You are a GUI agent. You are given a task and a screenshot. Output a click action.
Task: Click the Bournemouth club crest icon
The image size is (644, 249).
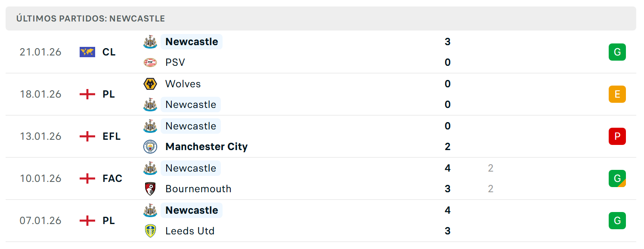pyautogui.click(x=150, y=189)
